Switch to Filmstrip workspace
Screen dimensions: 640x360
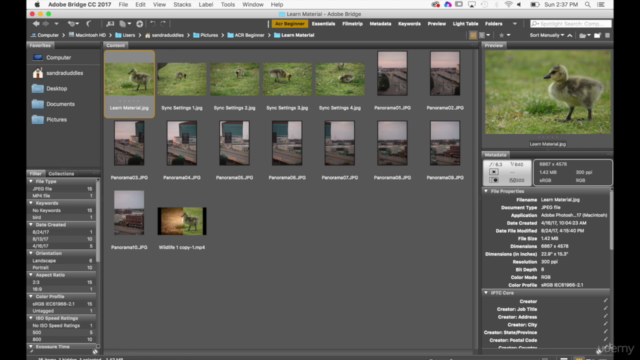(x=352, y=24)
